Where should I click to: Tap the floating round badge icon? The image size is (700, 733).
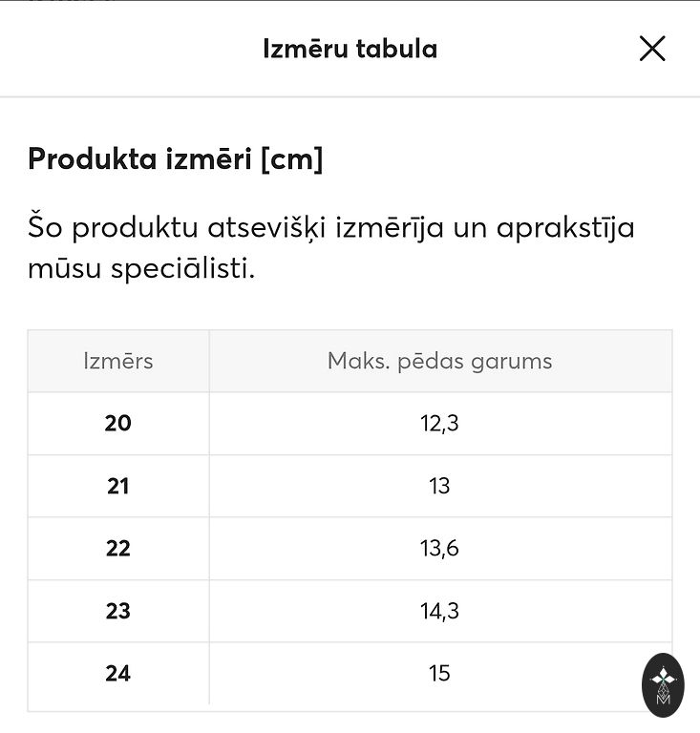[x=663, y=684]
